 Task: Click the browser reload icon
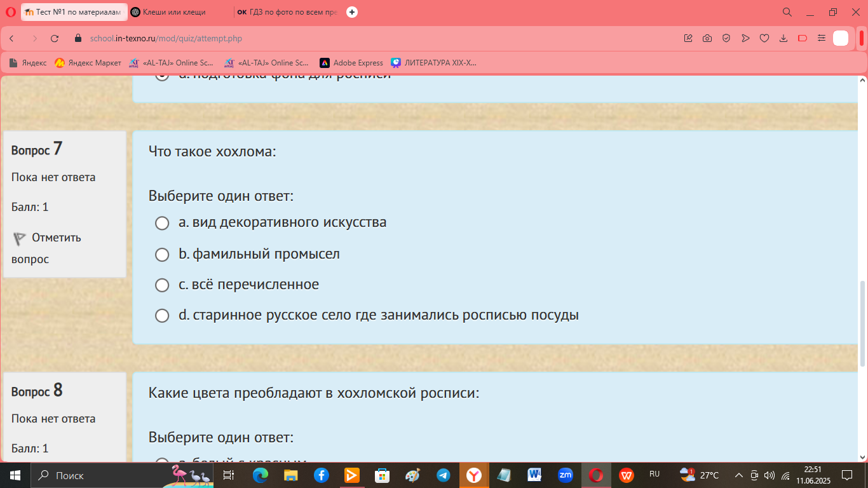[55, 38]
